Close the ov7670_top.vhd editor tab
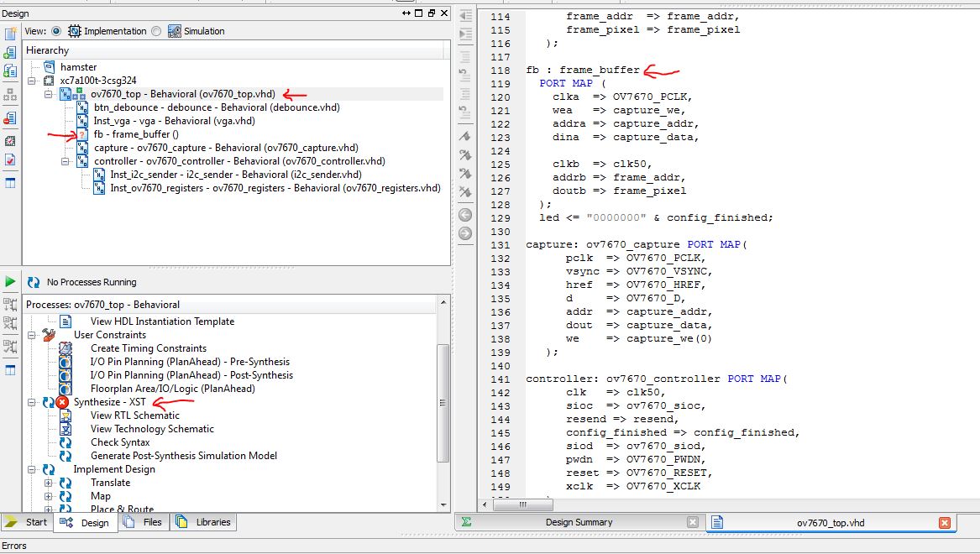 click(944, 523)
